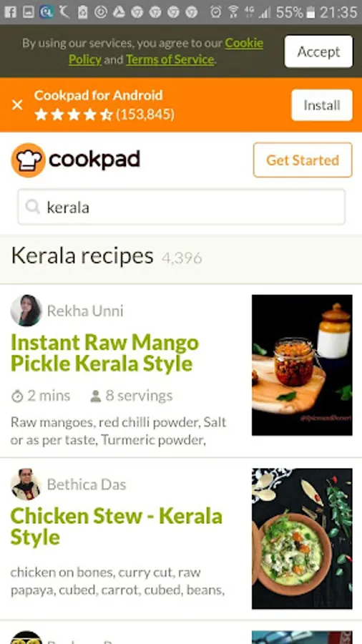View the mango pickle jar photo
The image size is (362, 644).
click(x=302, y=365)
